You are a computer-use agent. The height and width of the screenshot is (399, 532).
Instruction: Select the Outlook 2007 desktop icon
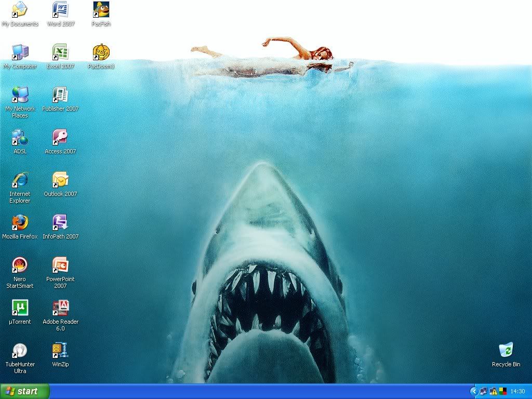pyautogui.click(x=60, y=180)
